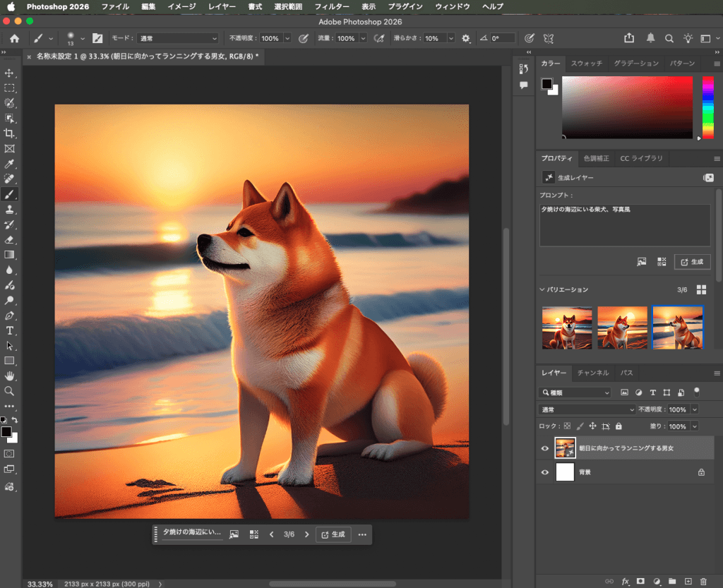Click the Share icon in the options bar
This screenshot has height=588, width=723.
pos(629,38)
